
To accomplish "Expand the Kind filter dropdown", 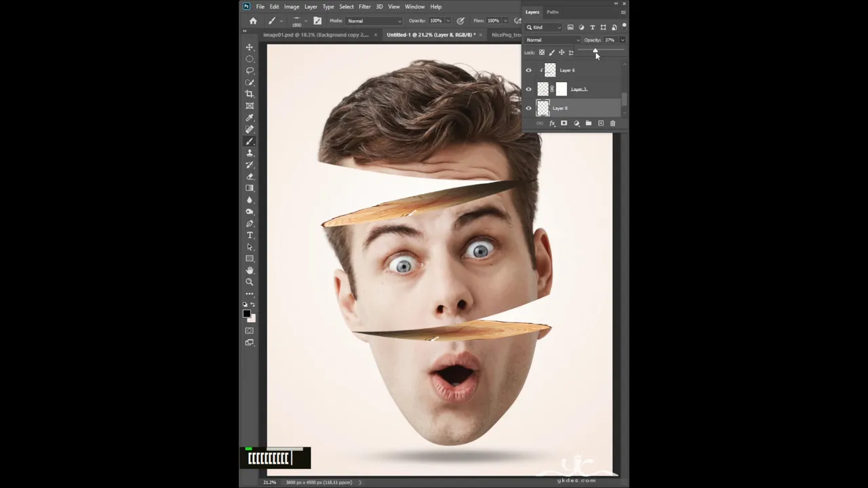I will point(545,28).
